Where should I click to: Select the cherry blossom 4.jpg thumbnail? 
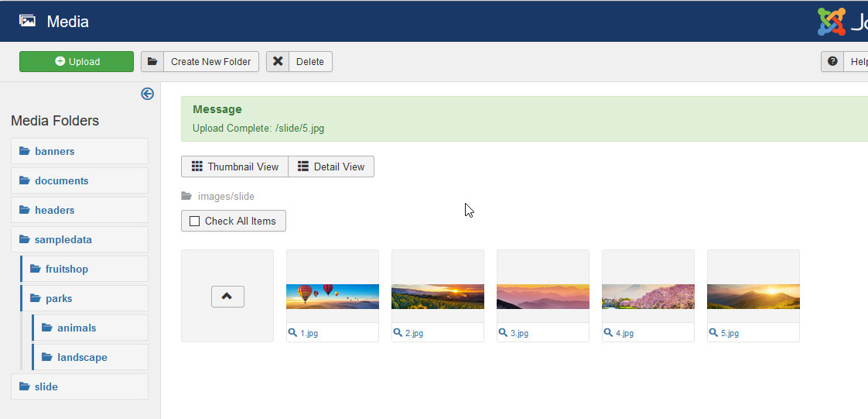pyautogui.click(x=648, y=296)
